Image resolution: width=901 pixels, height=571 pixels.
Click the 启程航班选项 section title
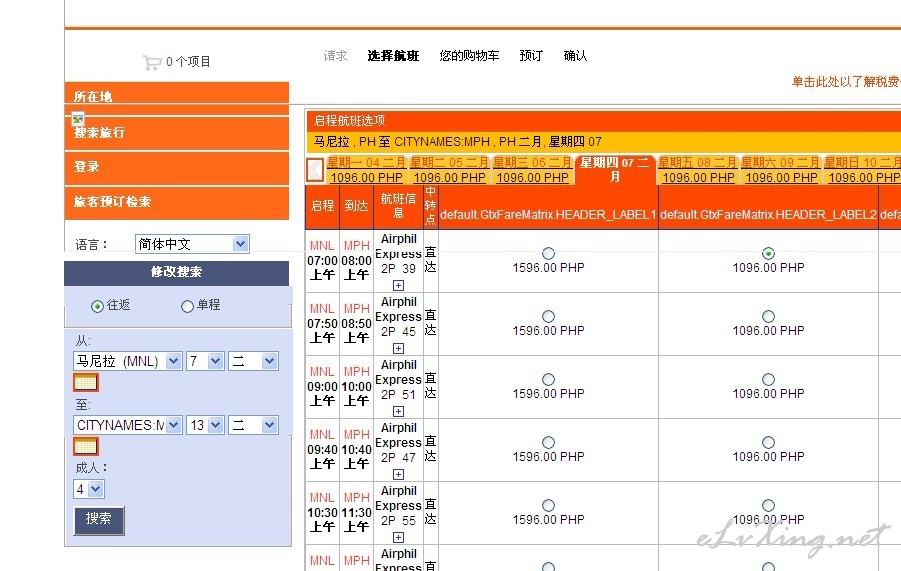349,121
